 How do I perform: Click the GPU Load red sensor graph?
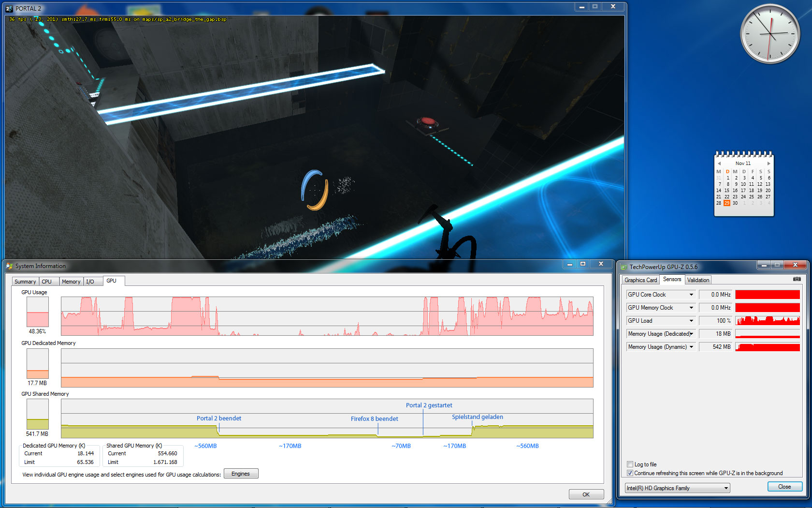(x=768, y=321)
